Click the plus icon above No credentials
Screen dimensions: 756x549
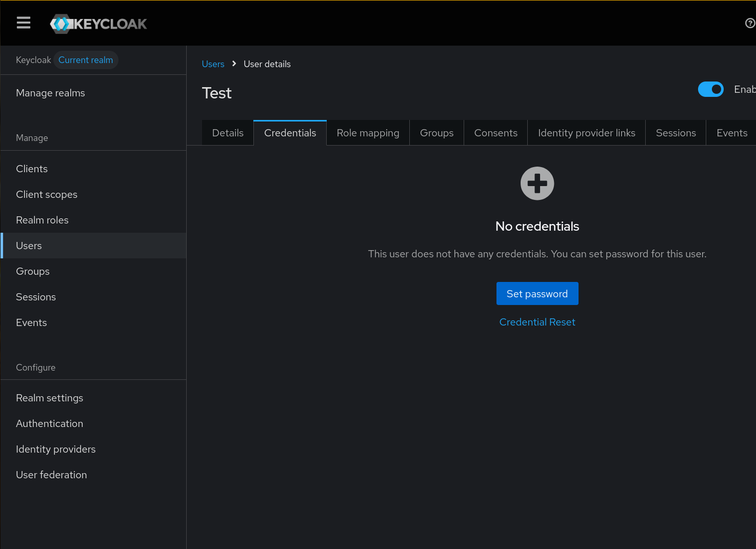coord(537,184)
